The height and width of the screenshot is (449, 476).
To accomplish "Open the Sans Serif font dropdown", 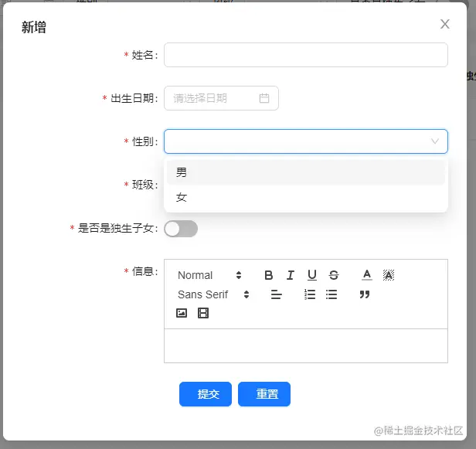I will [x=213, y=294].
